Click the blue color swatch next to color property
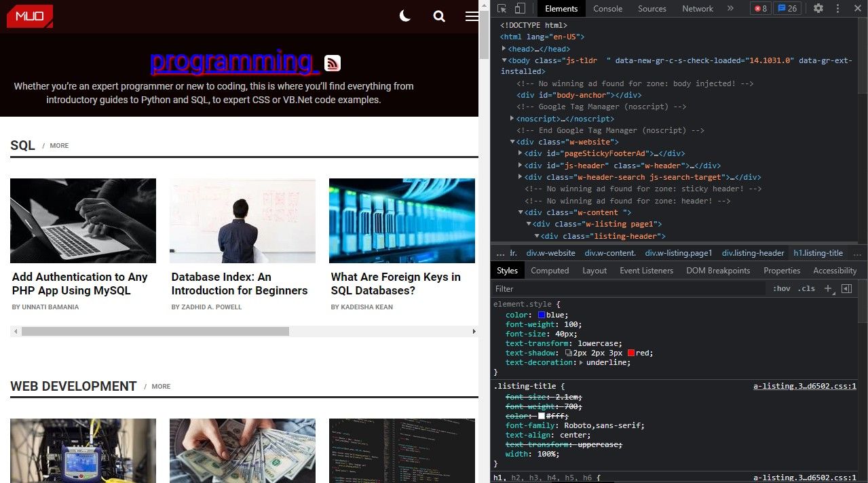The width and height of the screenshot is (868, 483). click(542, 314)
